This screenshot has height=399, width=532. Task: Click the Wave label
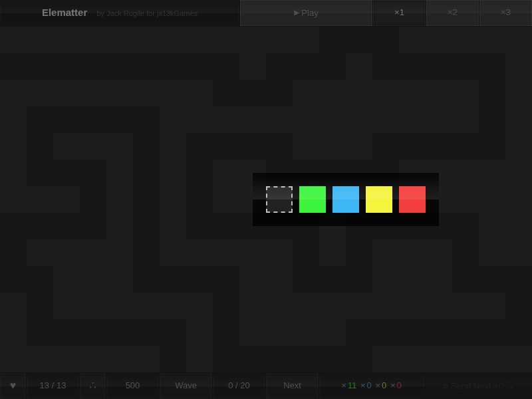[x=186, y=386]
